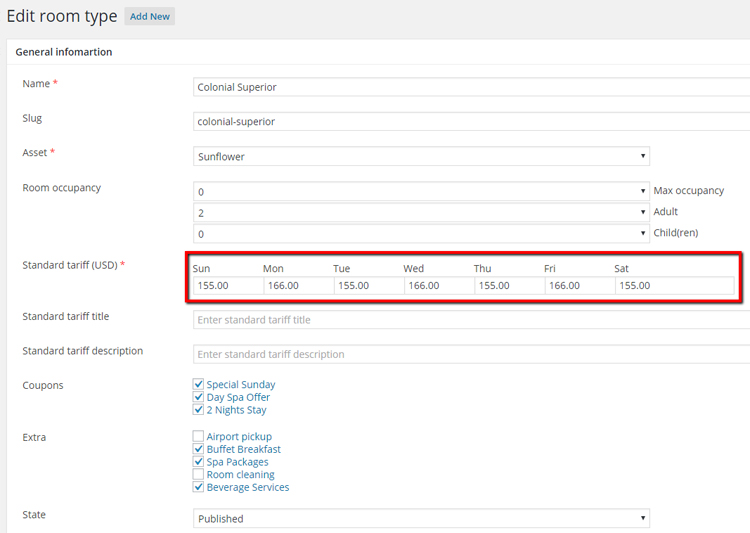The width and height of the screenshot is (750, 533).
Task: Open the Max occupancy dropdown
Action: [421, 191]
